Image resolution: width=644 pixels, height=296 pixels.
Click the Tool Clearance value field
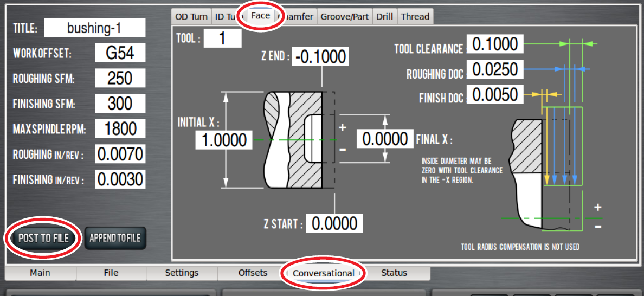pyautogui.click(x=494, y=44)
